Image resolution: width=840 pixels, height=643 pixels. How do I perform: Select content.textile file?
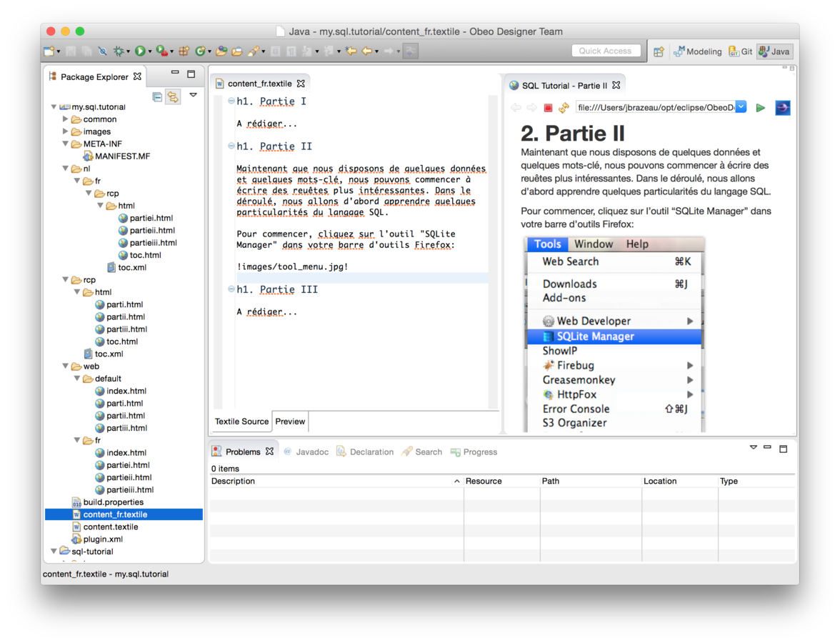coord(105,527)
